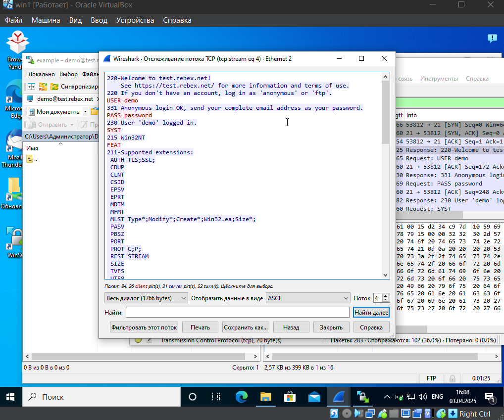Click the 'USER demo' line in the stream
This screenshot has width=504, height=420.
tap(122, 100)
